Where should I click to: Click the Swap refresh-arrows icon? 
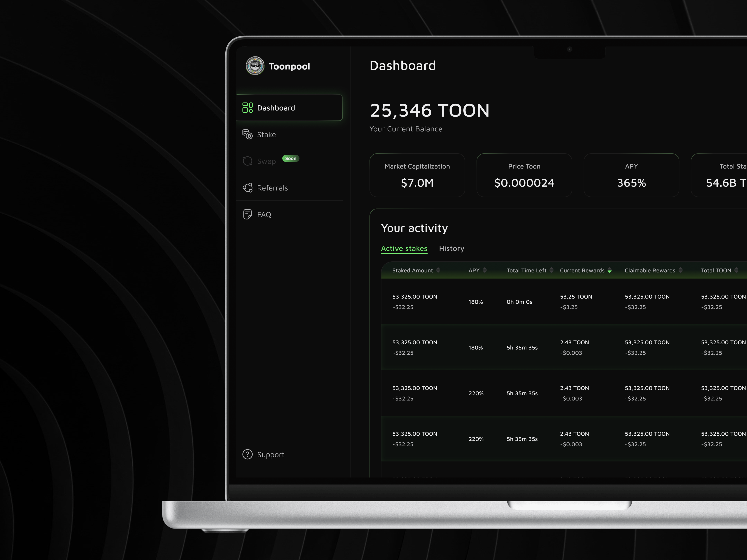pos(247,161)
